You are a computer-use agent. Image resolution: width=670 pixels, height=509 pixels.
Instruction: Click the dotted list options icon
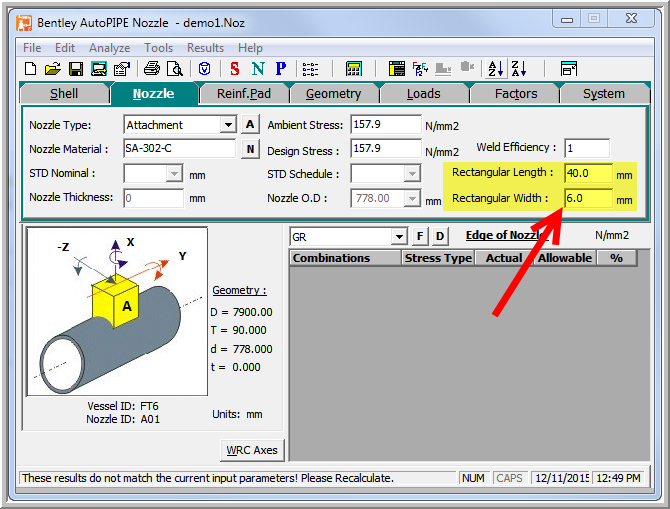(x=310, y=68)
